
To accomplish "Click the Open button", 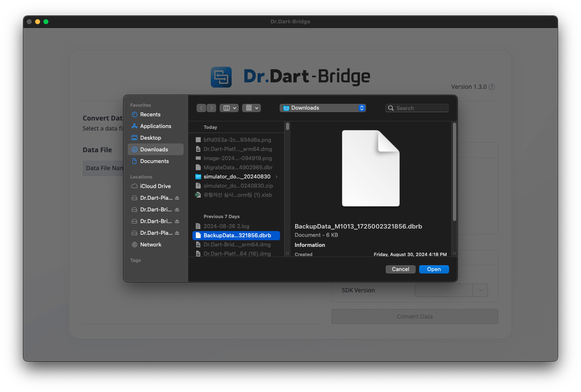I will (434, 269).
